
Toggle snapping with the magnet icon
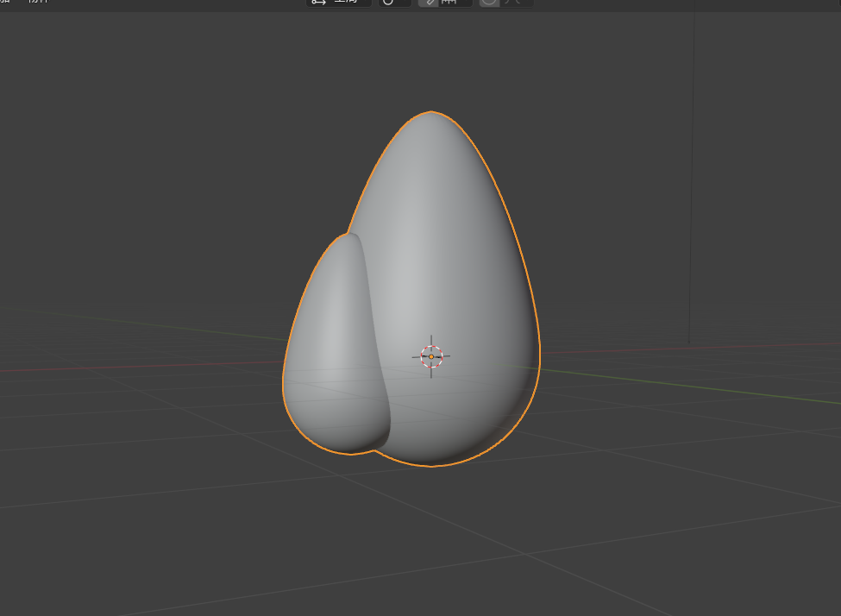pos(428,3)
